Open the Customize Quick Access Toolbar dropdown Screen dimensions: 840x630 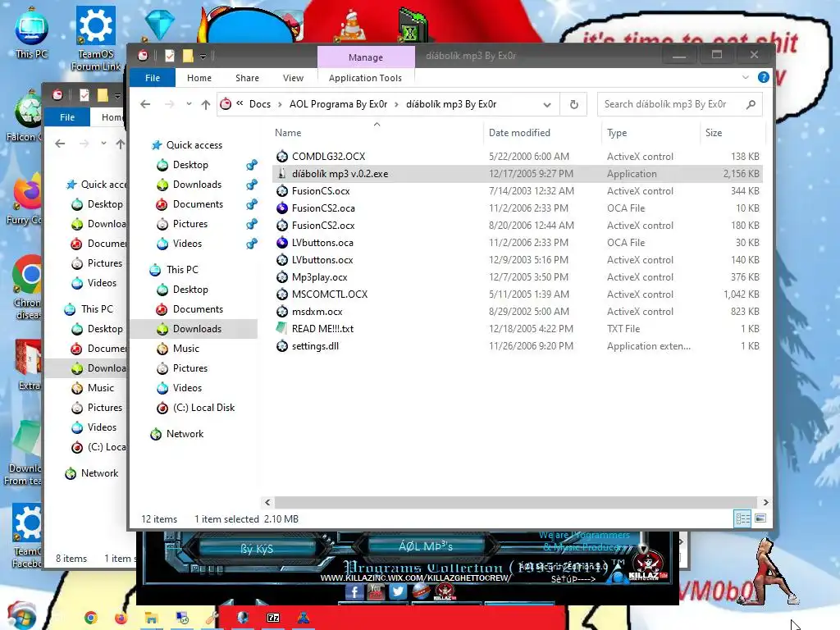click(203, 56)
